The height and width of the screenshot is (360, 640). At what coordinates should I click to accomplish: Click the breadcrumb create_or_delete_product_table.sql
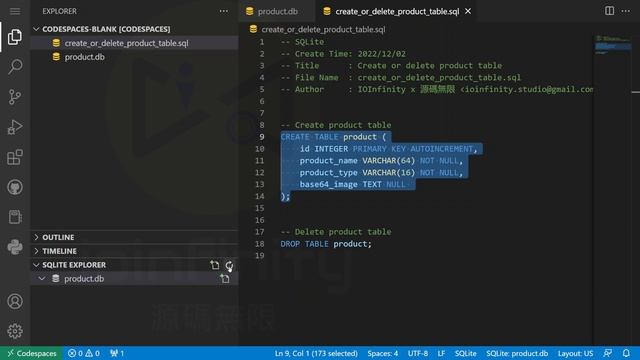(323, 29)
